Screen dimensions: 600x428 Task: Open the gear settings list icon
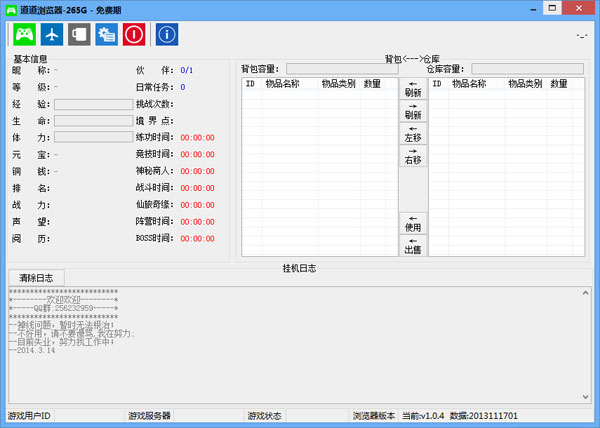[x=106, y=35]
